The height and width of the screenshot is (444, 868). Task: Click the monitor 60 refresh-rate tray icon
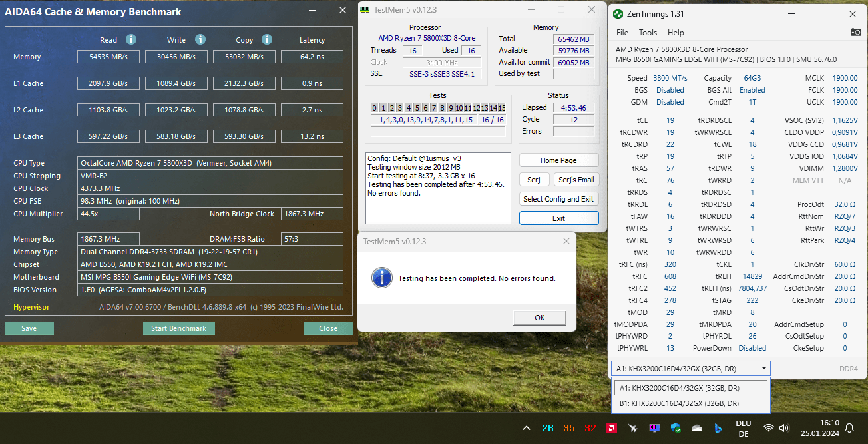point(654,428)
